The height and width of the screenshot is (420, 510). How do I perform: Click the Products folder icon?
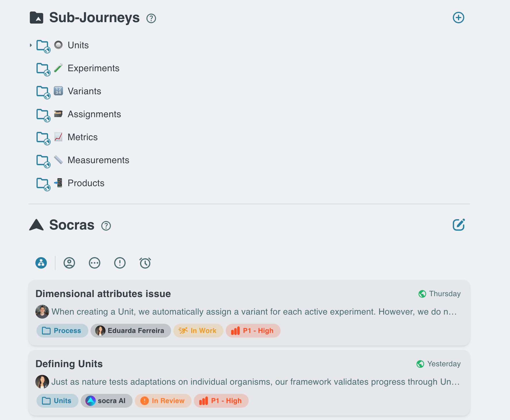(x=43, y=183)
